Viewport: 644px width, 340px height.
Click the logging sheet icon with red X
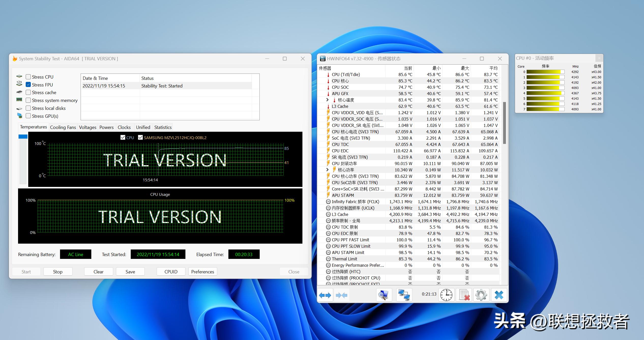pyautogui.click(x=464, y=295)
